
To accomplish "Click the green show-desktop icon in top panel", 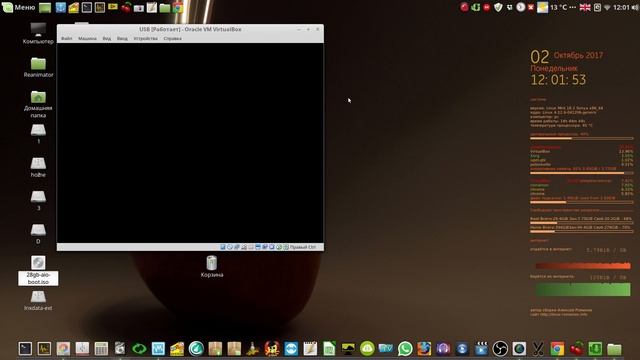I will point(45,7).
